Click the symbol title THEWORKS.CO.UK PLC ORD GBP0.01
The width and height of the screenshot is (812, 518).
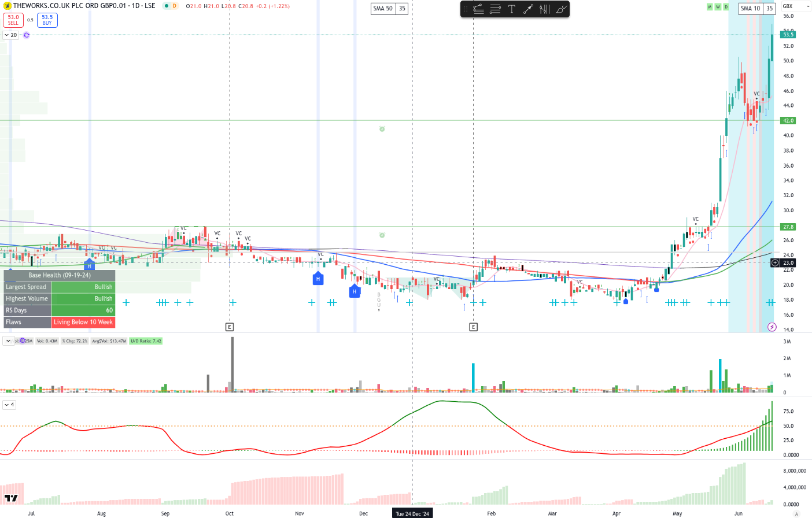69,6
